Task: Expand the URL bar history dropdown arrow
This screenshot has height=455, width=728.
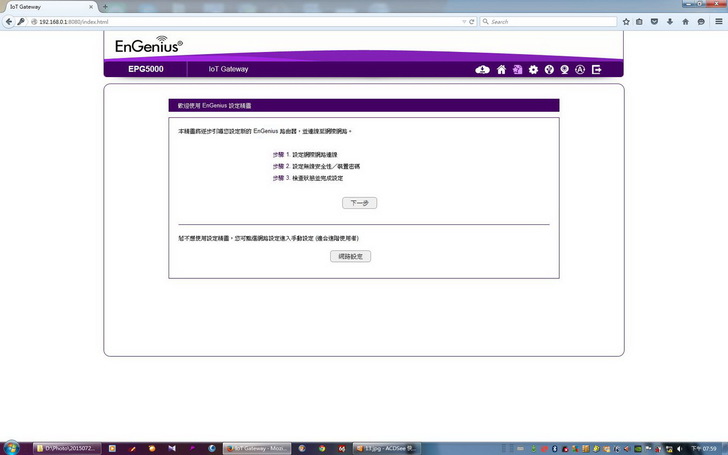Action: pyautogui.click(x=462, y=21)
